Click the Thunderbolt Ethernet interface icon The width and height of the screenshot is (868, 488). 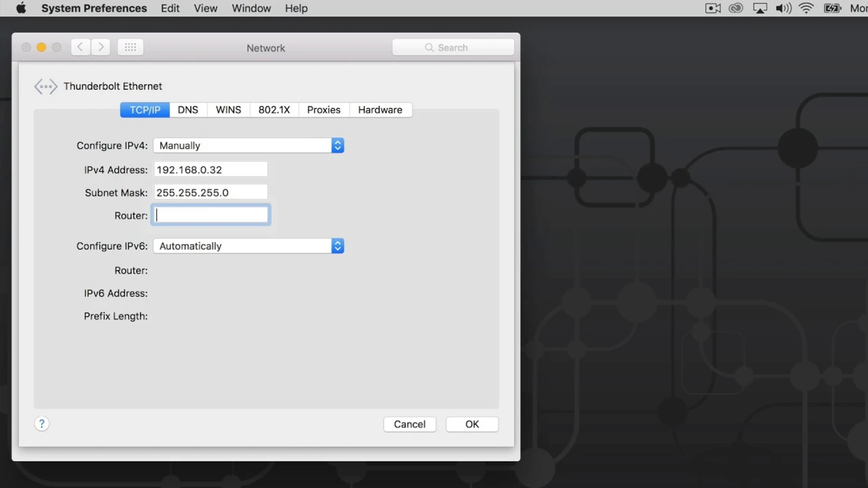(x=46, y=87)
